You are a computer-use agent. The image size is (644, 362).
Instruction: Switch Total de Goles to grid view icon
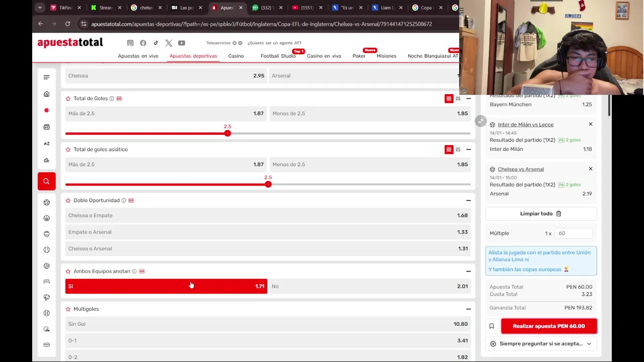click(449, 99)
